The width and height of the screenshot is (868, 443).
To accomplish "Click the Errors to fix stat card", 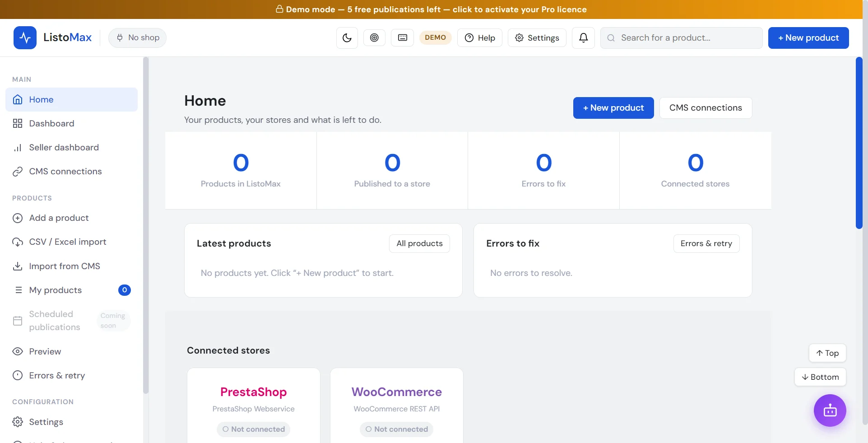I will pyautogui.click(x=543, y=171).
